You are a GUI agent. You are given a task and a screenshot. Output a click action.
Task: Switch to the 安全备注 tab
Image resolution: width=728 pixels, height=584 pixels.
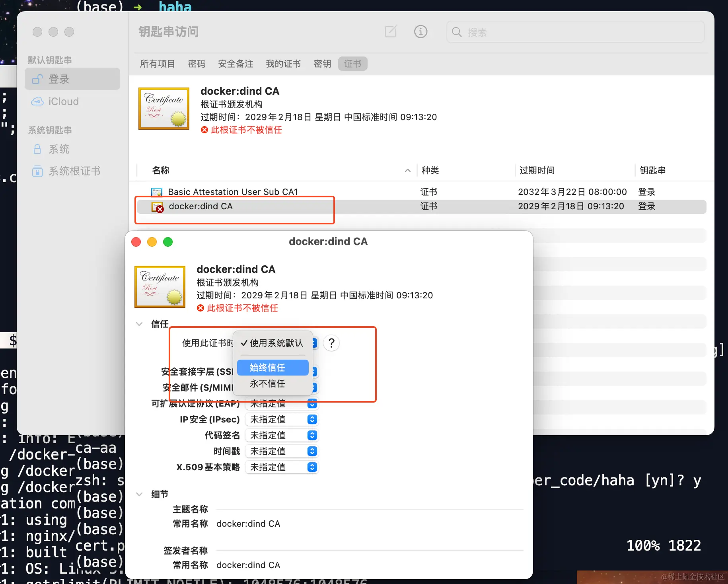pyautogui.click(x=236, y=64)
